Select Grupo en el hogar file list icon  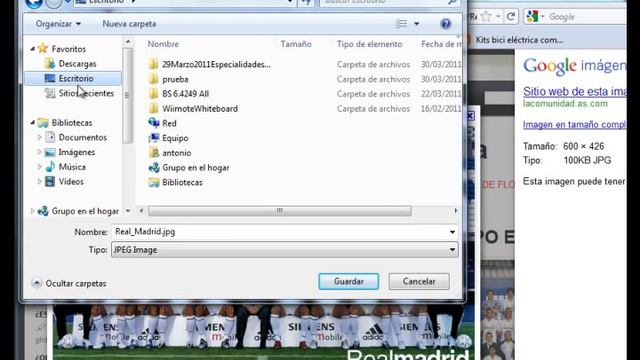click(154, 167)
